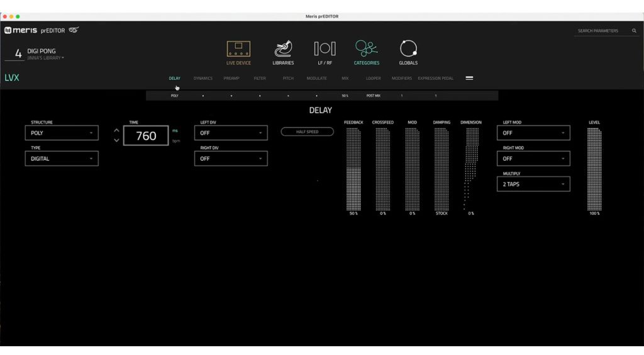Open the Type dropdown set to DIGITAL
Image resolution: width=644 pixels, height=355 pixels.
click(62, 158)
